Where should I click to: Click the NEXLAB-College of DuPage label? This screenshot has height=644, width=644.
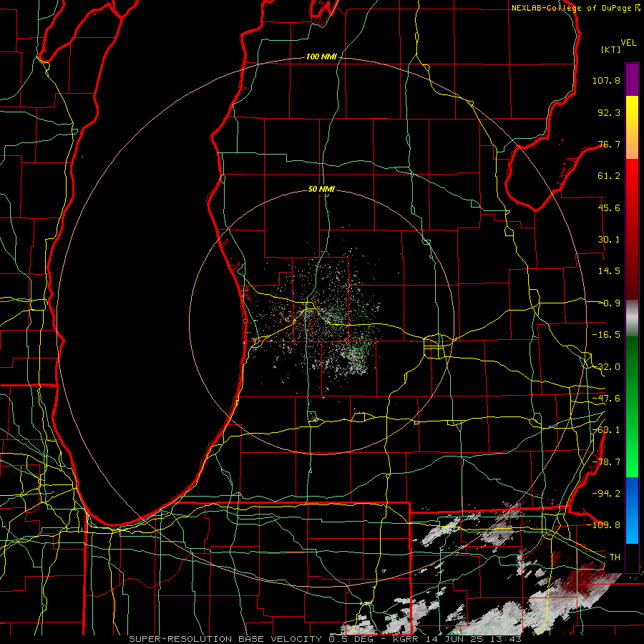(571, 8)
